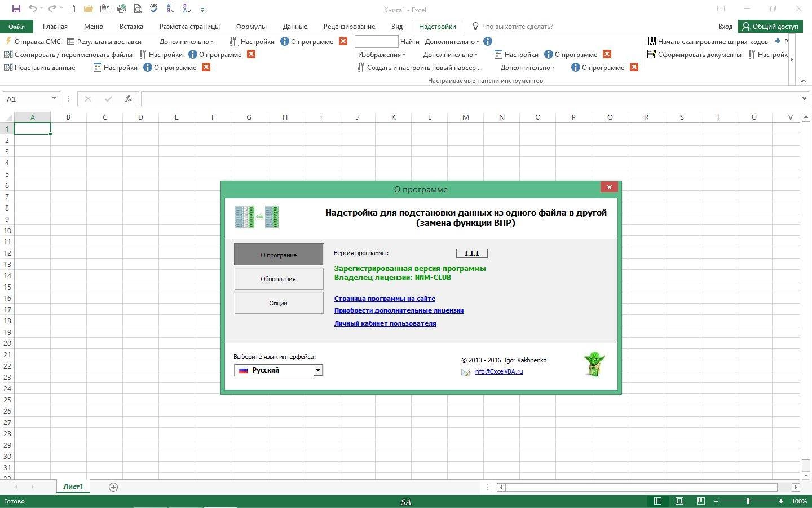Collapse the ribbon with the chevron
812x508 pixels.
(804, 81)
